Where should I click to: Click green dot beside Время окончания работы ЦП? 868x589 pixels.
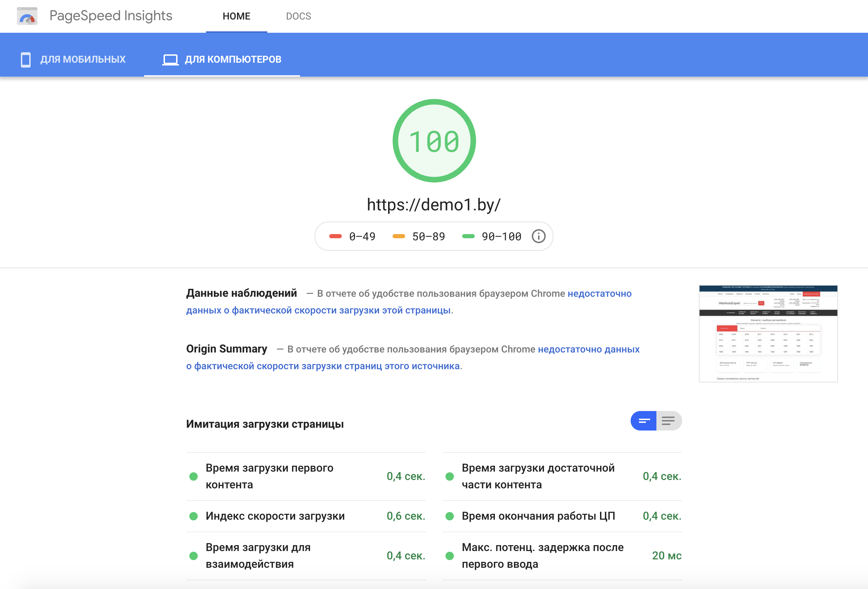(x=450, y=516)
